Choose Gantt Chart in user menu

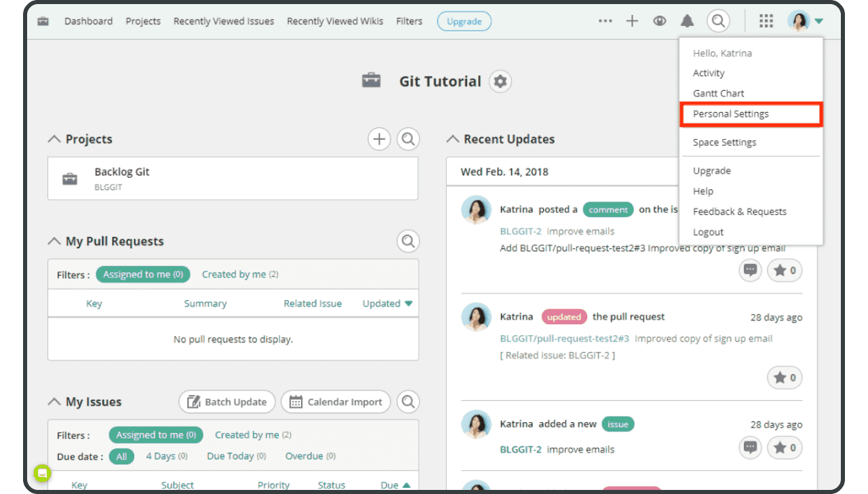point(718,94)
